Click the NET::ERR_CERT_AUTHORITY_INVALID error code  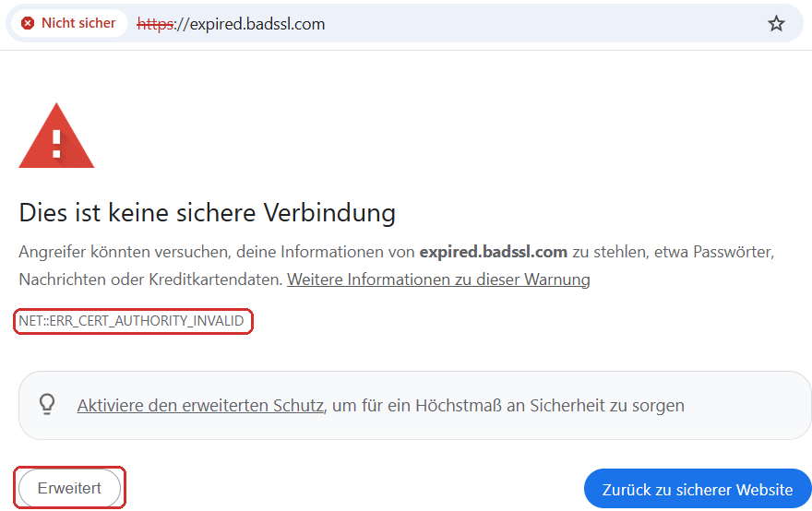coord(131,321)
